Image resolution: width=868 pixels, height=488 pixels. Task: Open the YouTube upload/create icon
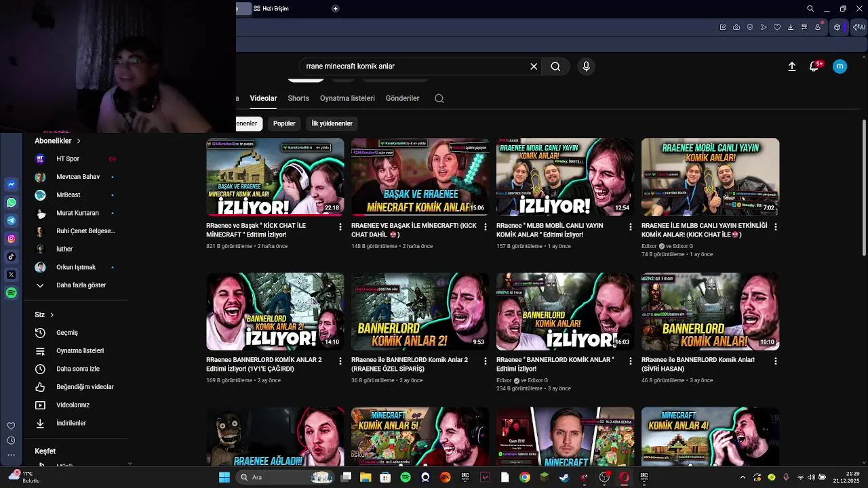(791, 66)
